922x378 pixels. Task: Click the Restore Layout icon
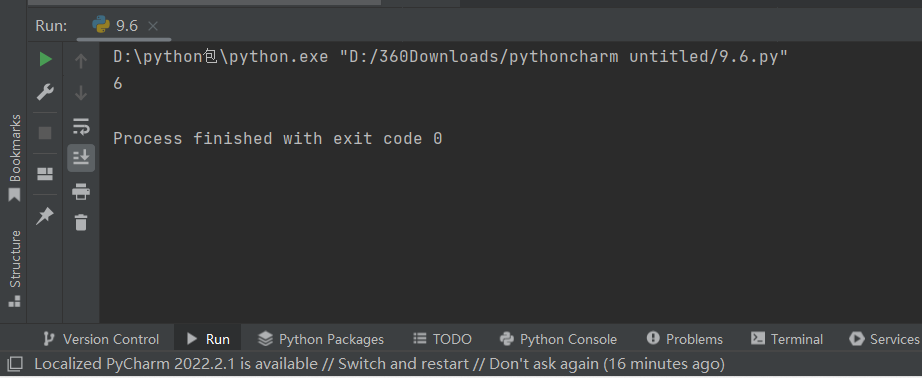(x=45, y=174)
